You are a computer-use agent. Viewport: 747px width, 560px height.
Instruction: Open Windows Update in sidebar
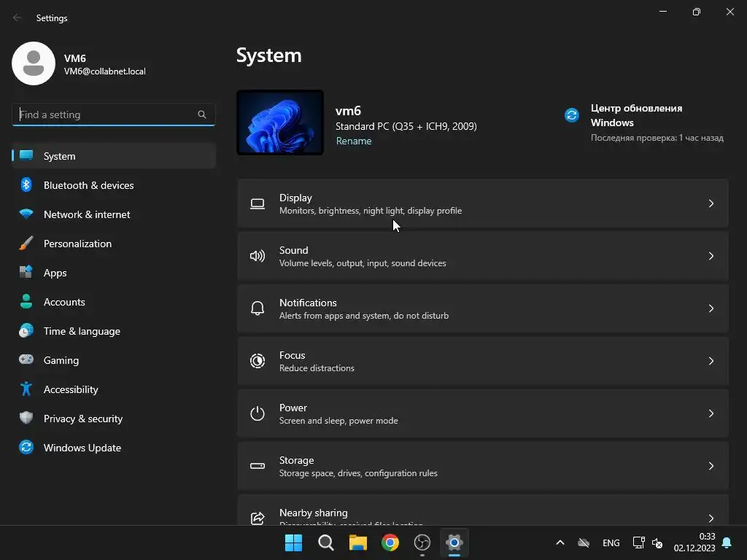(114, 448)
